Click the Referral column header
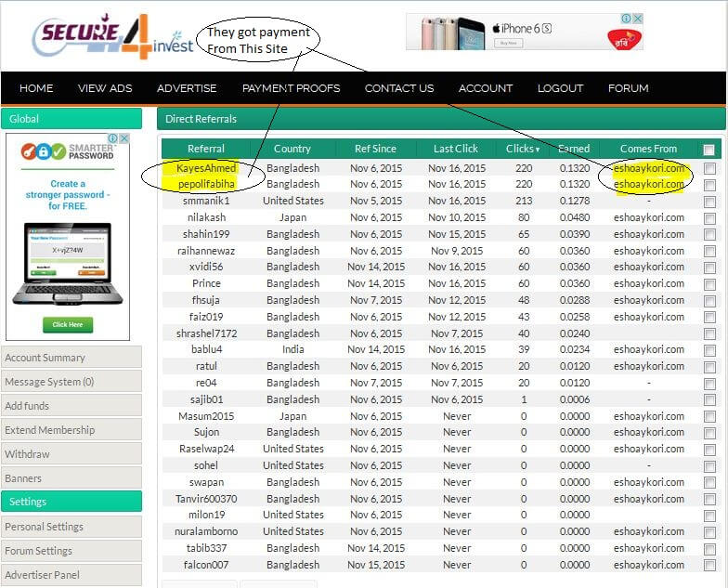This screenshot has width=728, height=588. (x=206, y=149)
